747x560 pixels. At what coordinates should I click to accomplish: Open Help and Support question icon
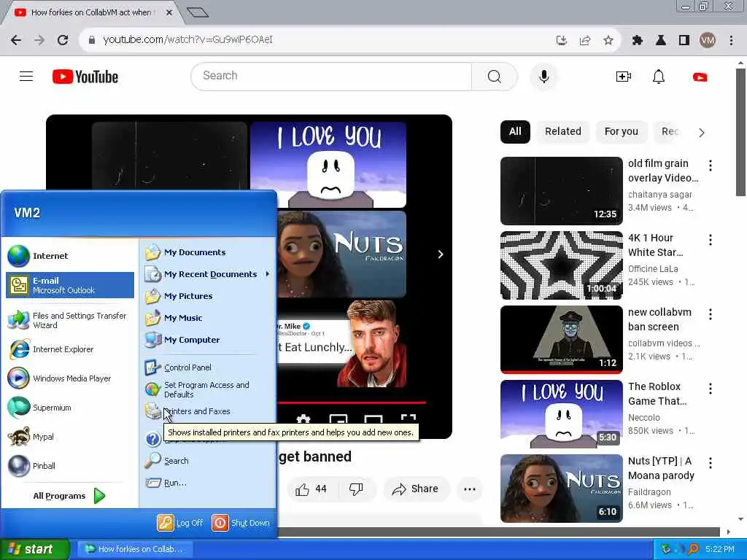(153, 438)
